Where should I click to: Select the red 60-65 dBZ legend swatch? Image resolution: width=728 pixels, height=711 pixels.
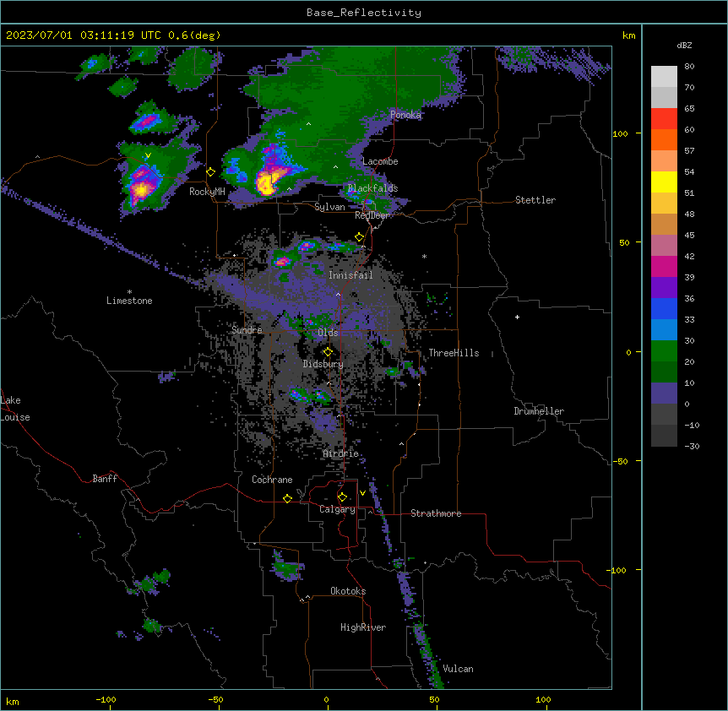coord(664,119)
